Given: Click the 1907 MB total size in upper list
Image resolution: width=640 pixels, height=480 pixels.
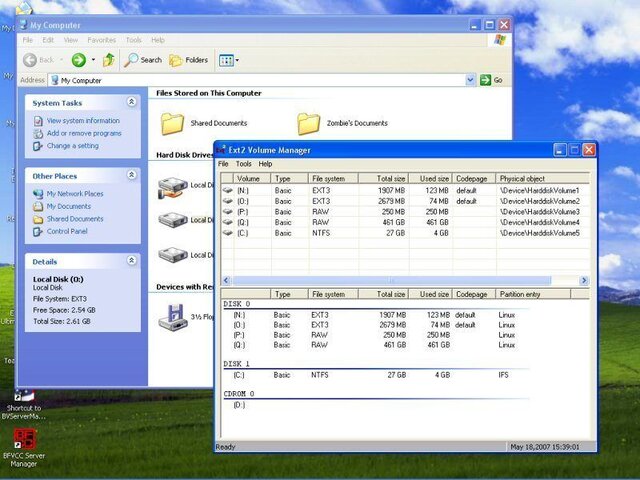Looking at the screenshot, I should point(391,190).
